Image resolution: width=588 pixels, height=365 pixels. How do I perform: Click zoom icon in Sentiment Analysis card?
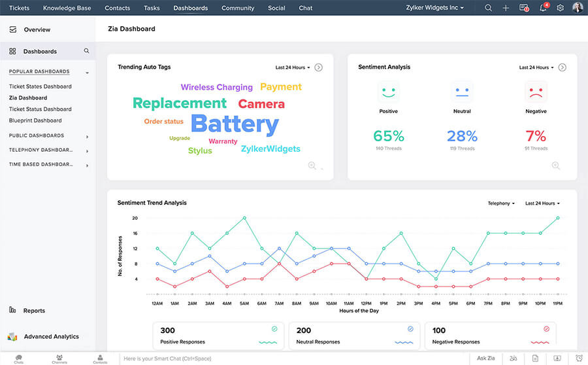tap(555, 166)
